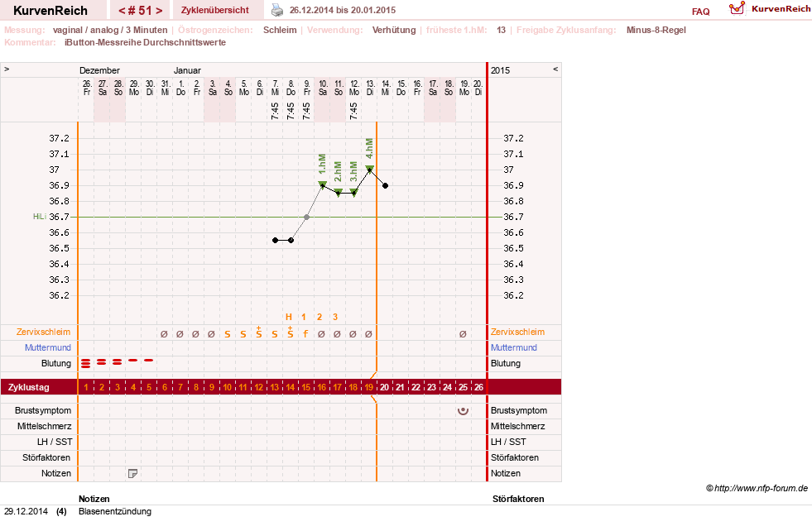Select cycle day 1 in Zyklustag bar

click(86, 387)
